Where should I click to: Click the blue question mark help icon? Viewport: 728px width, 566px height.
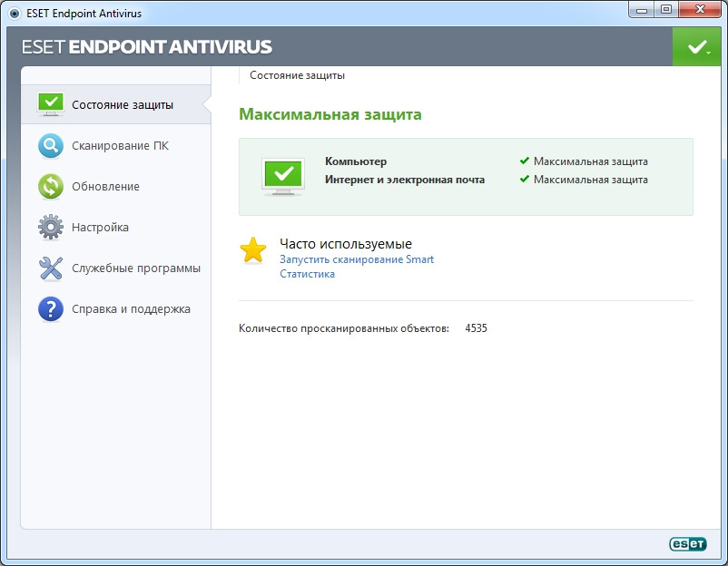51,309
